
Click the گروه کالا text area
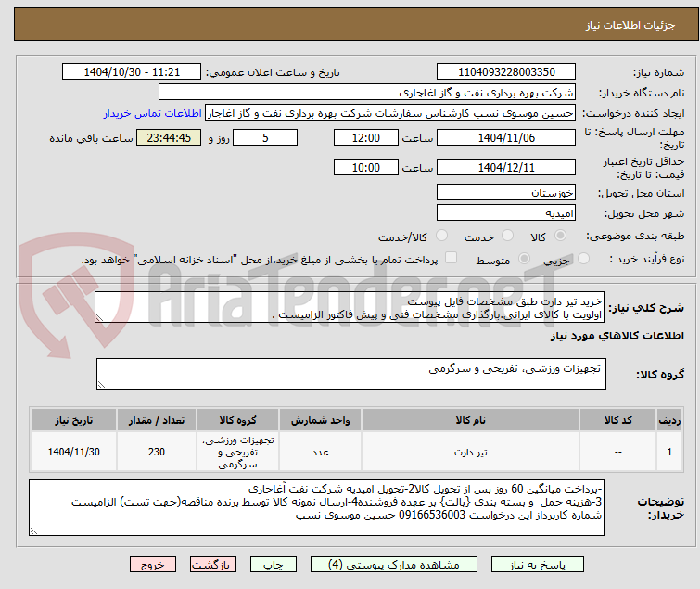pos(351,374)
